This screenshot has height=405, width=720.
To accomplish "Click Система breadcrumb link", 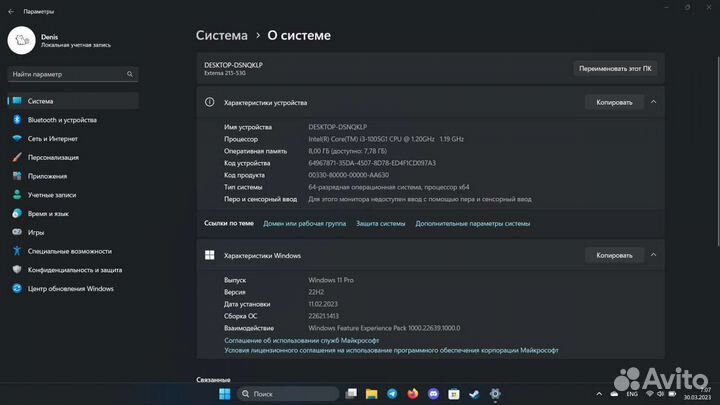I will pyautogui.click(x=222, y=35).
